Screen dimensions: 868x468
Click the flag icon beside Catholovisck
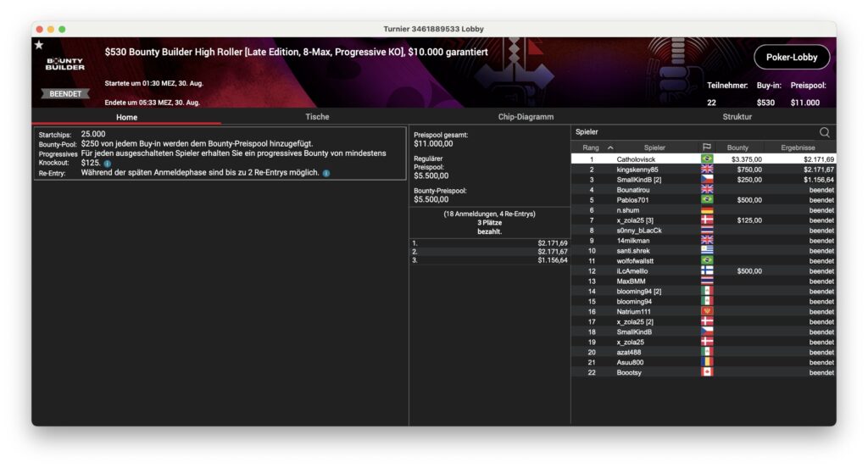[706, 159]
